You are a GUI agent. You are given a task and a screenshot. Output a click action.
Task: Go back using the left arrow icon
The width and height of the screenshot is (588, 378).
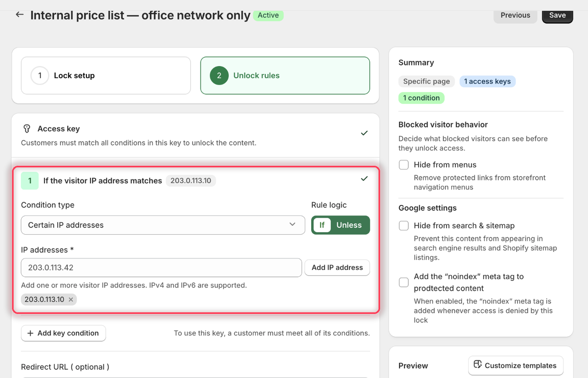20,15
